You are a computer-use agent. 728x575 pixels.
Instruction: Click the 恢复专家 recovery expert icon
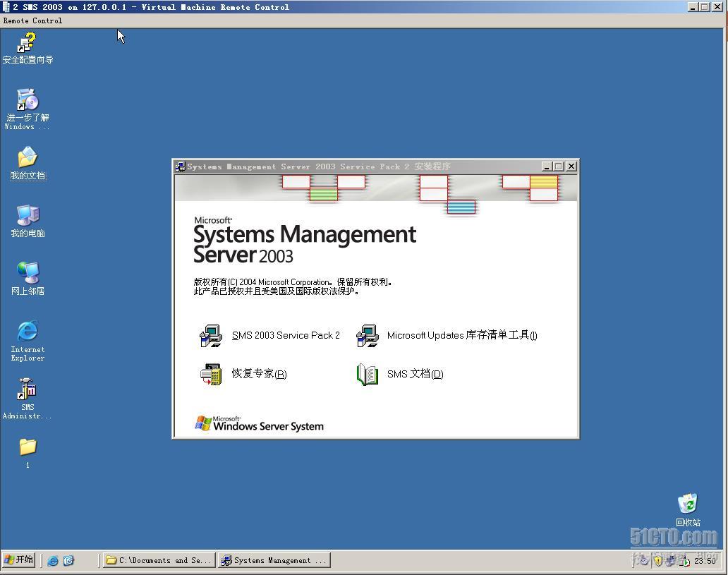point(211,375)
